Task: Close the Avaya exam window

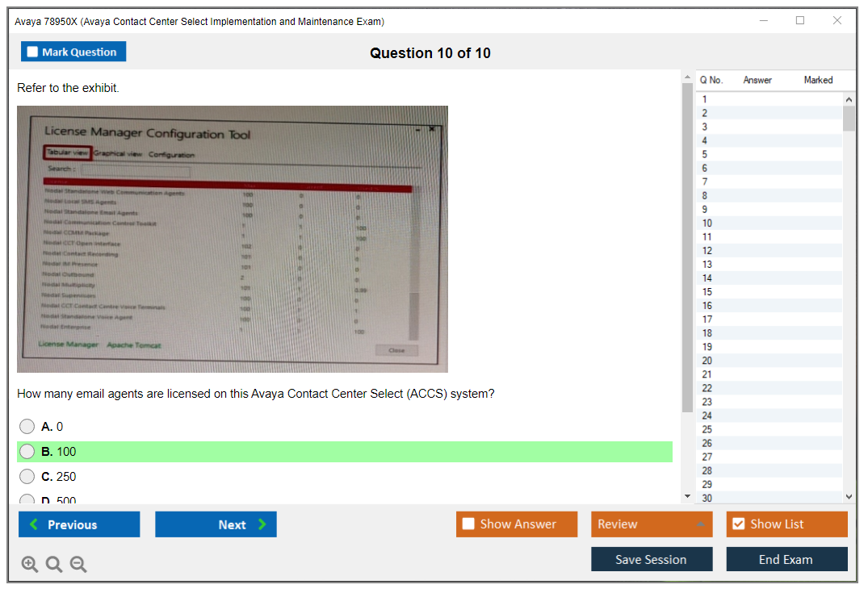Action: 837,21
